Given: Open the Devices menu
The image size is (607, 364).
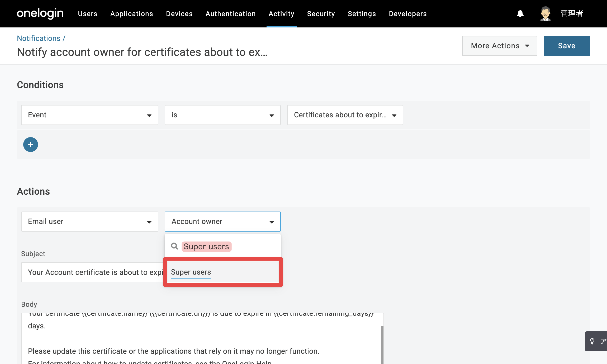Looking at the screenshot, I should pos(179,14).
